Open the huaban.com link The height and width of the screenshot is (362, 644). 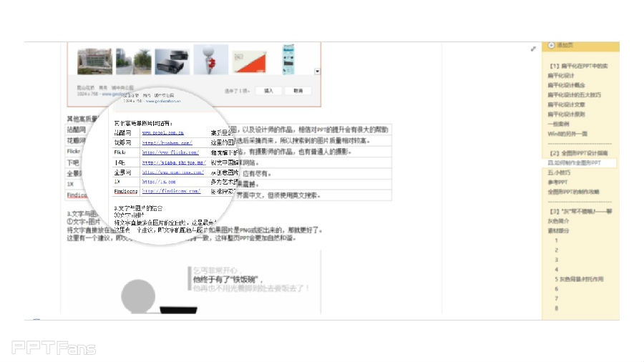tap(167, 143)
